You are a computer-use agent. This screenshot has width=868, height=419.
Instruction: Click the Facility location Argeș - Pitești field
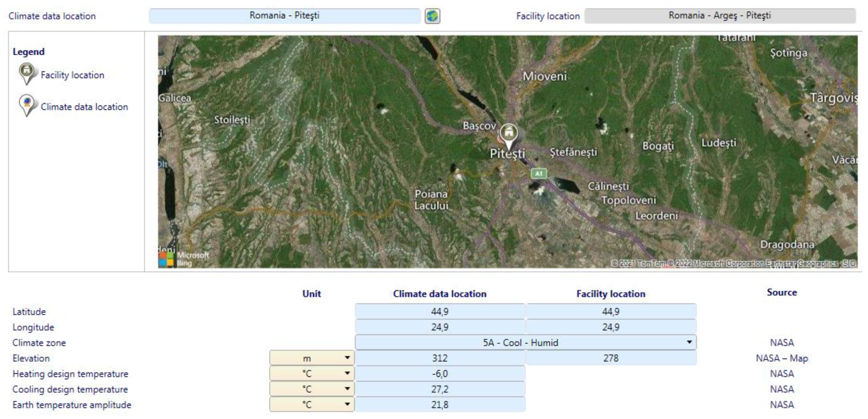[x=720, y=16]
